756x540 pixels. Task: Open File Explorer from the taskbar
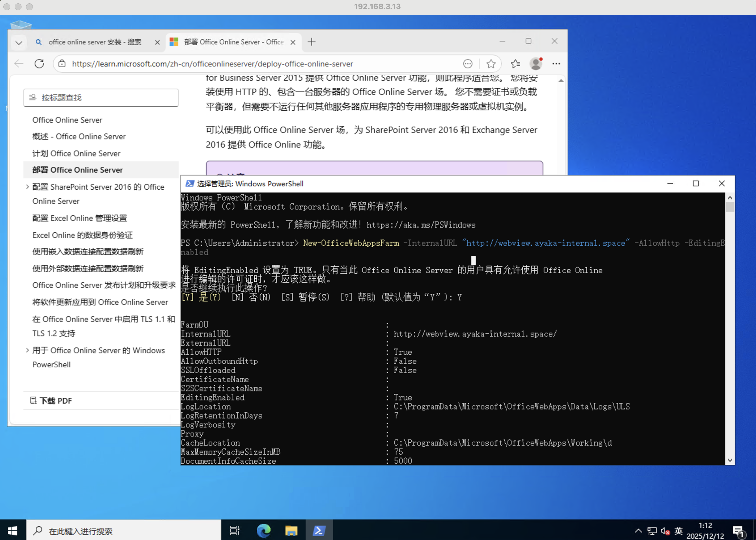[291, 530]
